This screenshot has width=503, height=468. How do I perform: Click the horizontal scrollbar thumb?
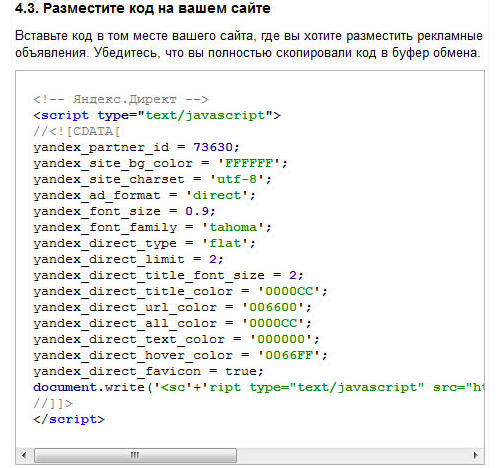[x=135, y=455]
